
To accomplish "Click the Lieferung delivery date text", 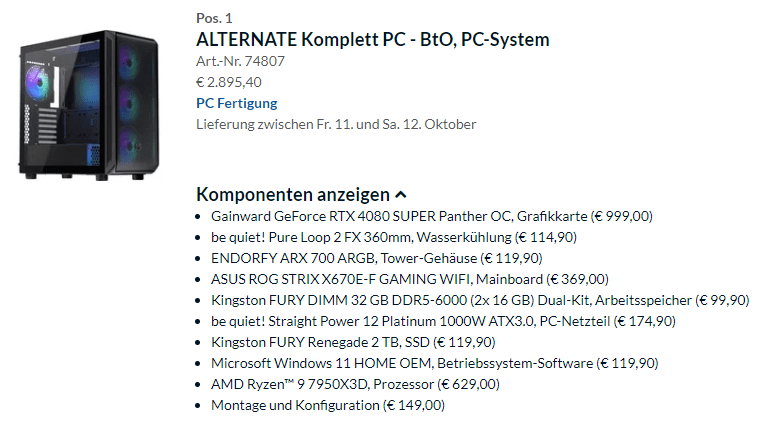I will tap(336, 124).
